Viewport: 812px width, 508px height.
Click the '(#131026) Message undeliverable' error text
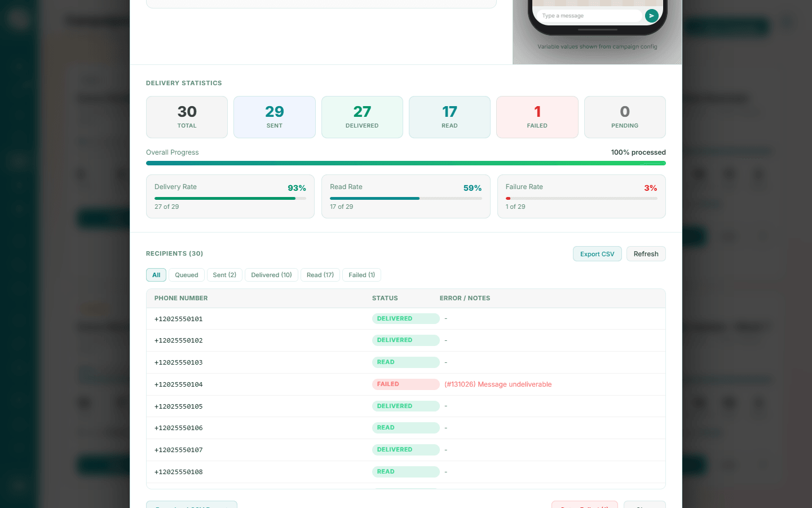point(498,384)
